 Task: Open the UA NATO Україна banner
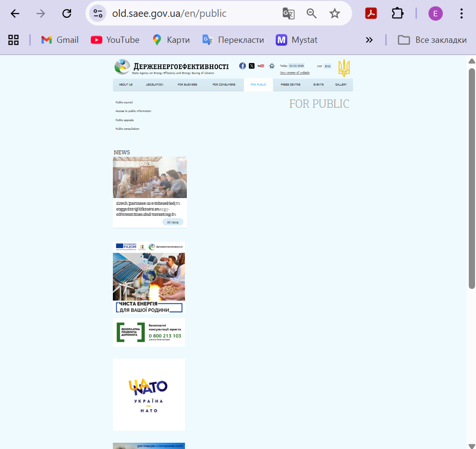click(x=149, y=395)
